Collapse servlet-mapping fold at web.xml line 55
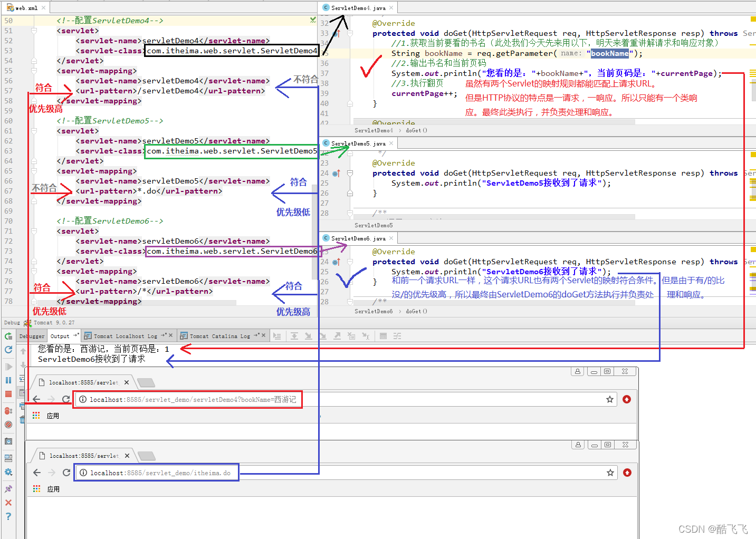756x539 pixels. (34, 71)
